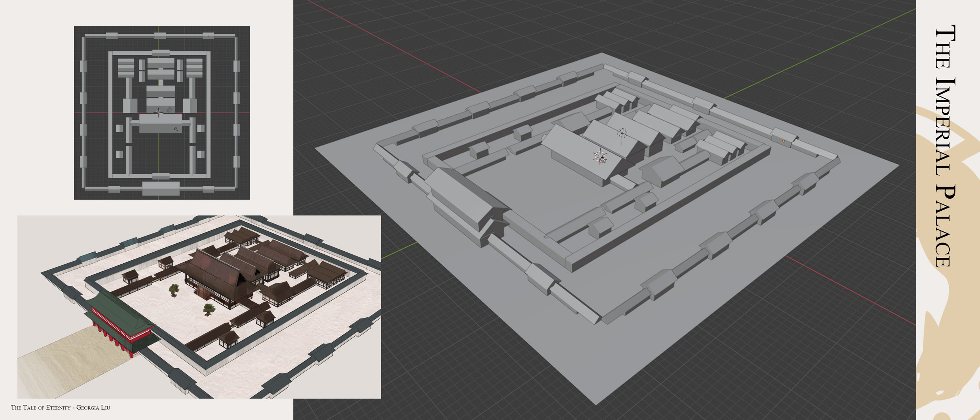Select the large bottom gate in top view

coord(161,188)
